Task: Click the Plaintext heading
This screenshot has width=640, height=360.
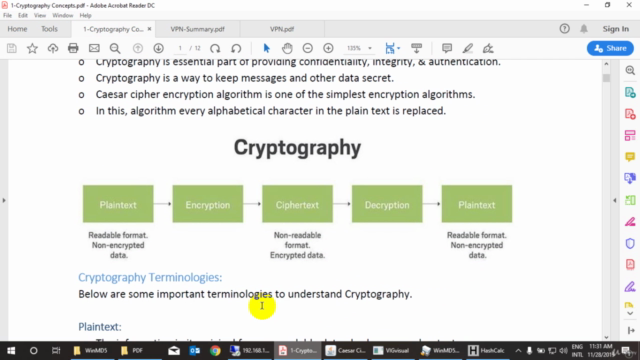Action: coord(100,327)
